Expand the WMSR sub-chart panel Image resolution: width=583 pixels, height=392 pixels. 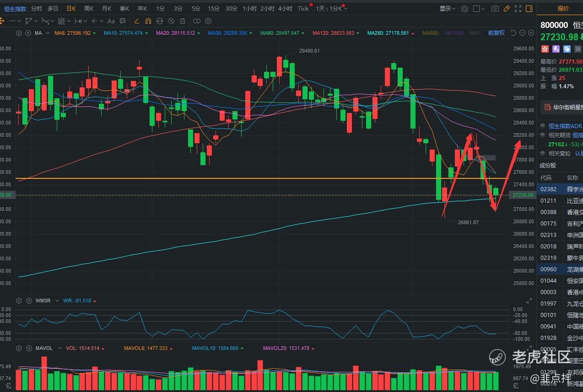(x=529, y=301)
